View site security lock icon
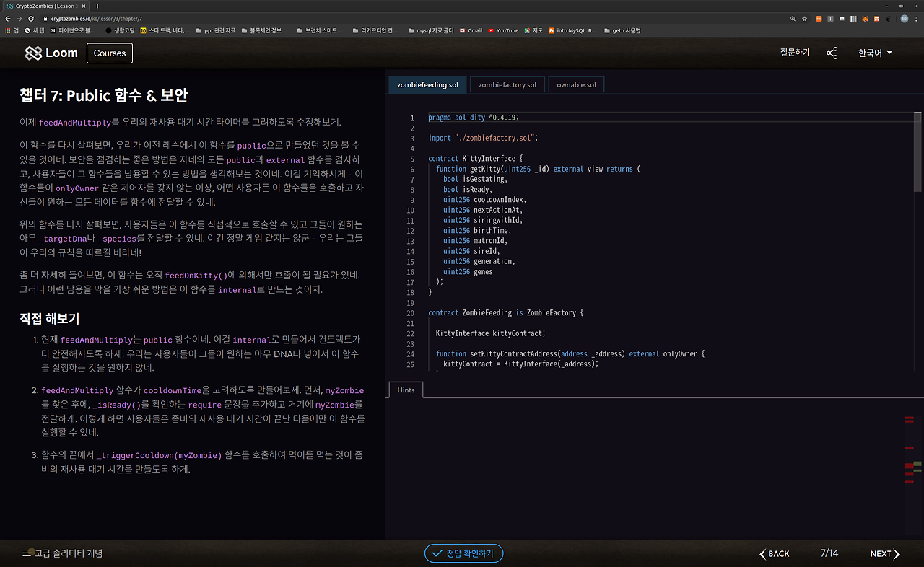 coord(45,19)
